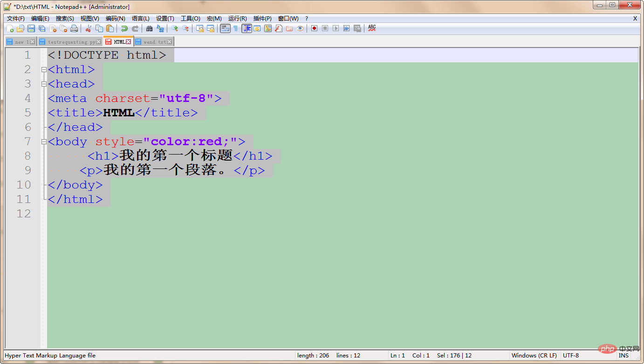Open the 插件(P) menu

[x=262, y=19]
